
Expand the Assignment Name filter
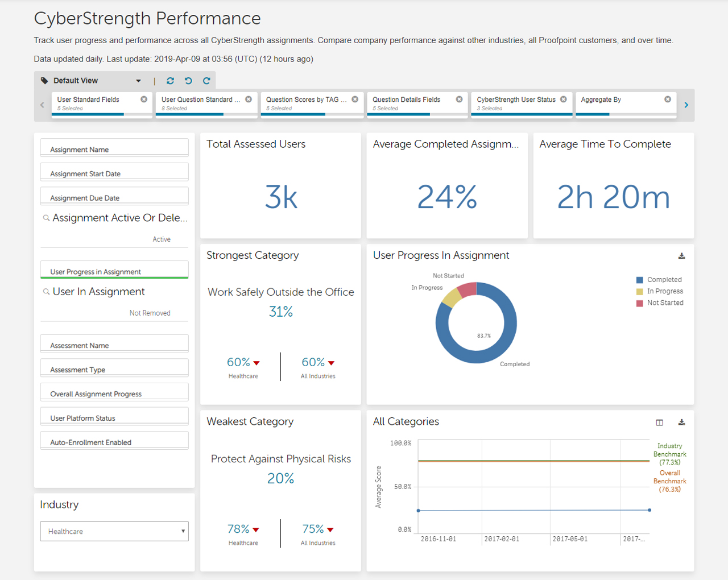click(114, 148)
